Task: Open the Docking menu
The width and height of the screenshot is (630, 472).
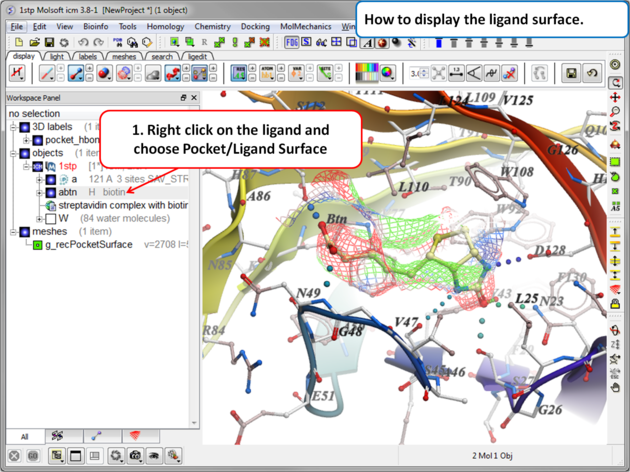Action: click(254, 27)
